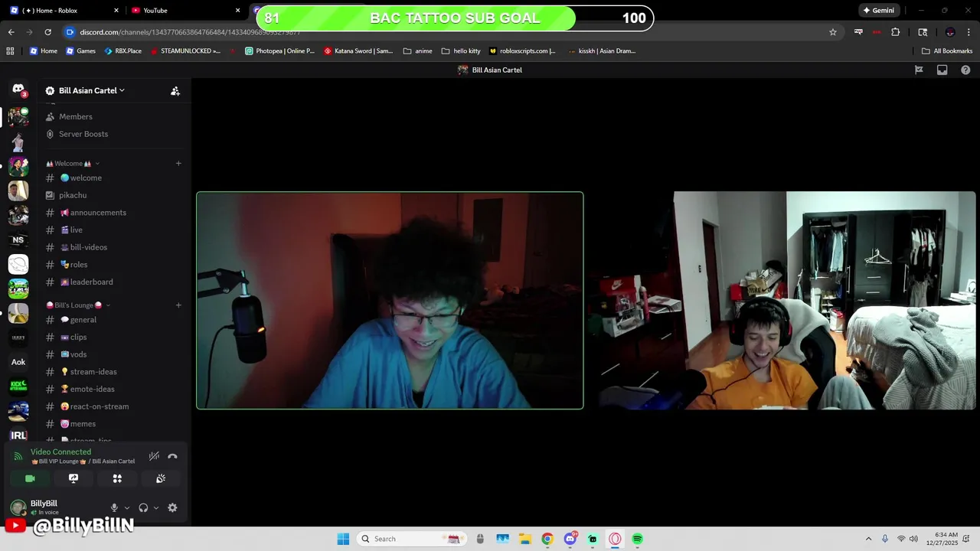The width and height of the screenshot is (980, 551).
Task: Bookmark this page with star icon
Action: pos(833,32)
